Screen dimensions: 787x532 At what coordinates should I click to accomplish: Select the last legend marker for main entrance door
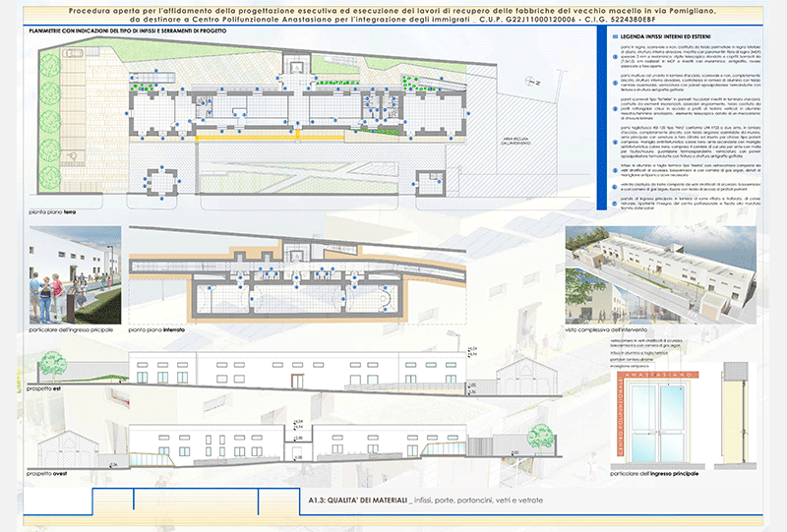(616, 204)
